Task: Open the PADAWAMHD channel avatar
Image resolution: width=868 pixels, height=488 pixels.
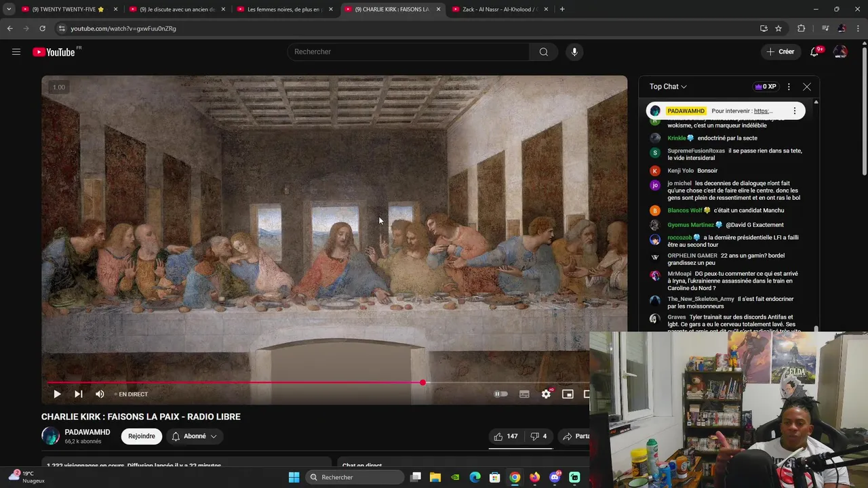Action: pos(50,436)
